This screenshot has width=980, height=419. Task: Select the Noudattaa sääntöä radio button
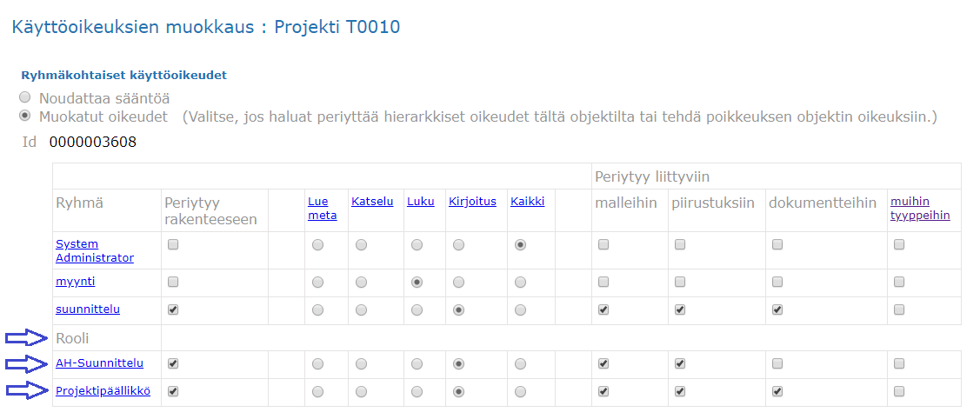pyautogui.click(x=25, y=97)
